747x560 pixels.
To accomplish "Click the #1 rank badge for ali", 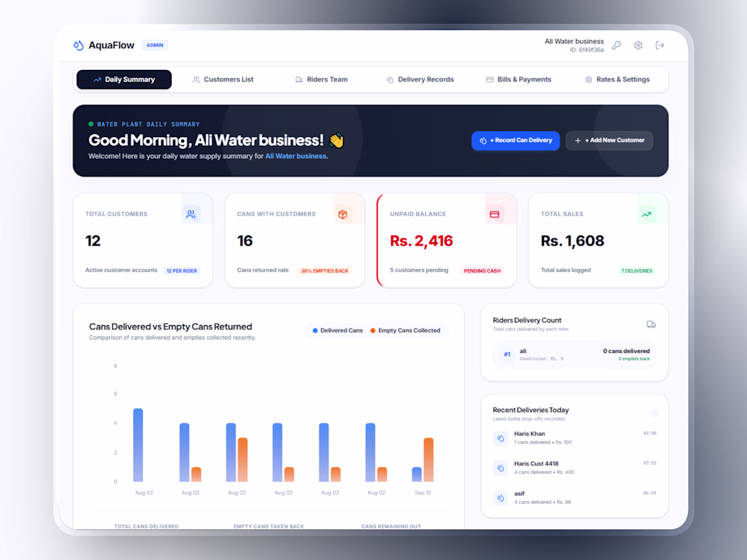I will [507, 354].
